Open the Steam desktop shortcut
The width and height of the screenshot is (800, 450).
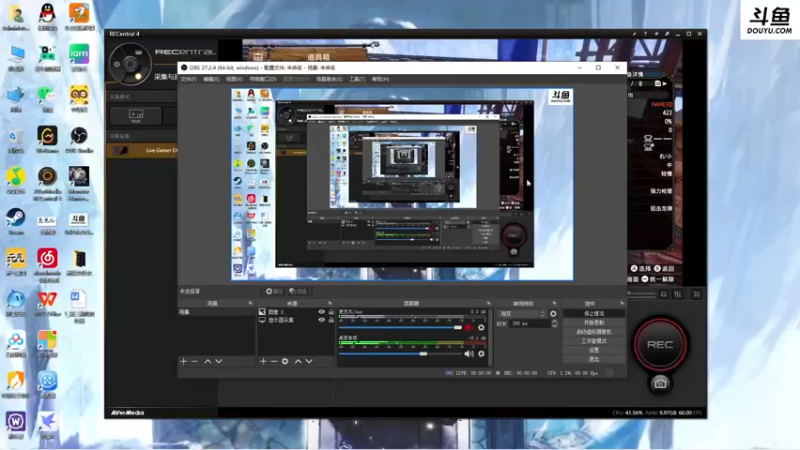(x=16, y=221)
